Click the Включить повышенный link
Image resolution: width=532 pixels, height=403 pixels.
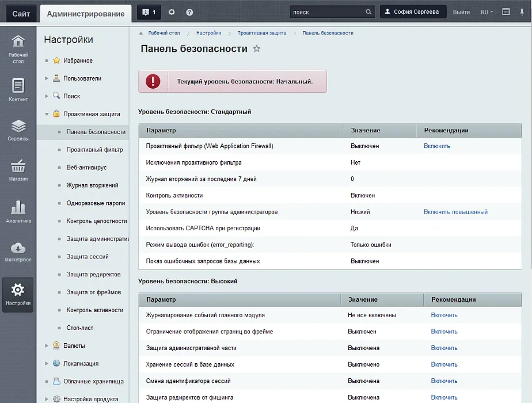455,212
